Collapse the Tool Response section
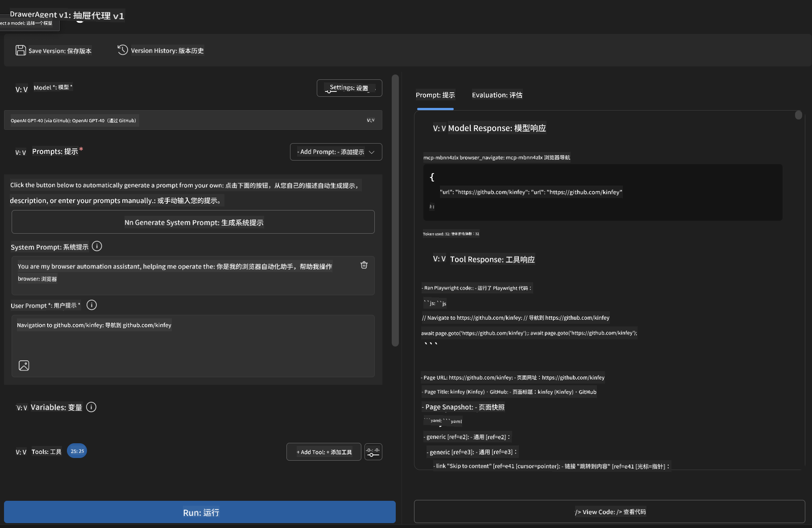The width and height of the screenshot is (812, 528). (439, 259)
